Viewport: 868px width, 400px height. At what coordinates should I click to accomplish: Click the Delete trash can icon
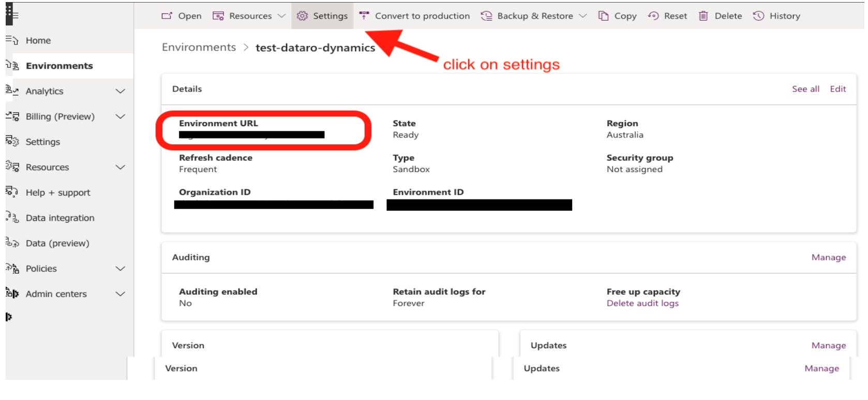coord(704,16)
